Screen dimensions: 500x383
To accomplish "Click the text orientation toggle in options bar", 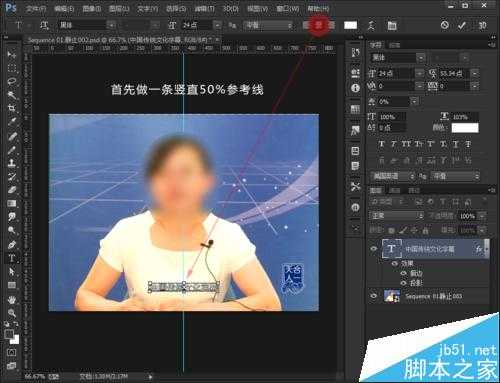I will coord(44,25).
